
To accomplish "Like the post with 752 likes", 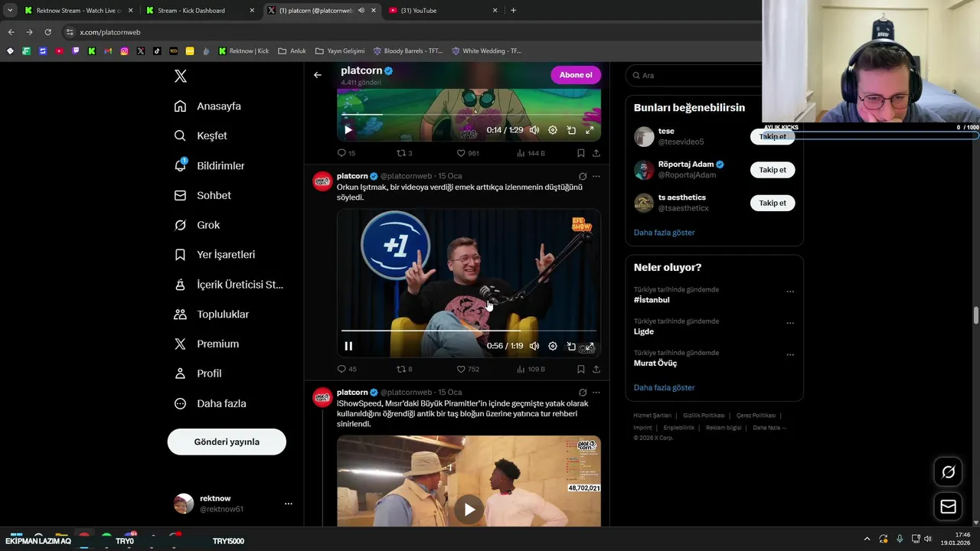I will (468, 369).
